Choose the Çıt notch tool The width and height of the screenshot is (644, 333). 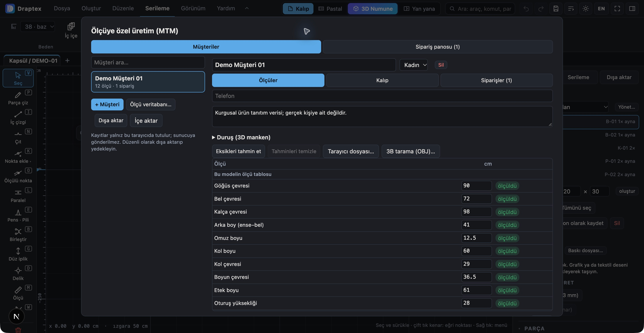pos(18,137)
